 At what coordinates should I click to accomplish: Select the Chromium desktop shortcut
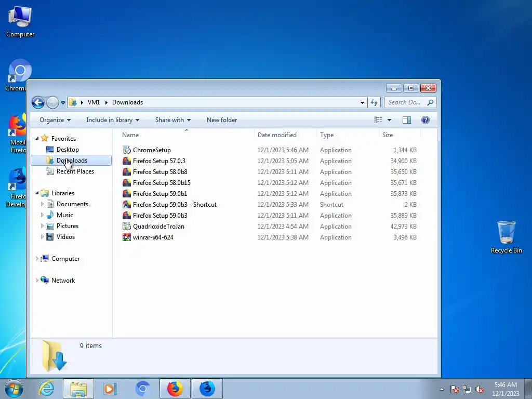pos(16,75)
